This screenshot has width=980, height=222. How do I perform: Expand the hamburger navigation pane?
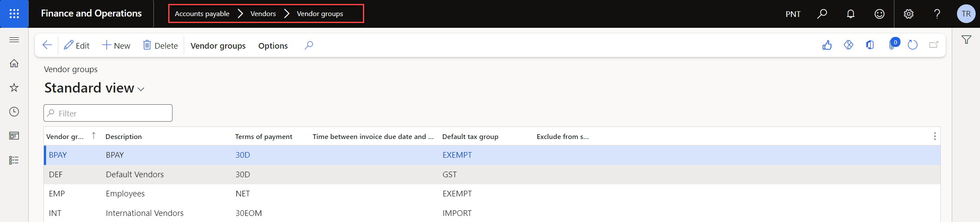coord(14,40)
